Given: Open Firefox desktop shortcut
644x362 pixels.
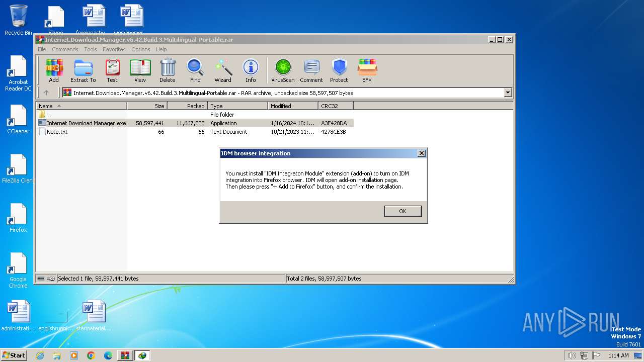Looking at the screenshot, I should pos(18,218).
